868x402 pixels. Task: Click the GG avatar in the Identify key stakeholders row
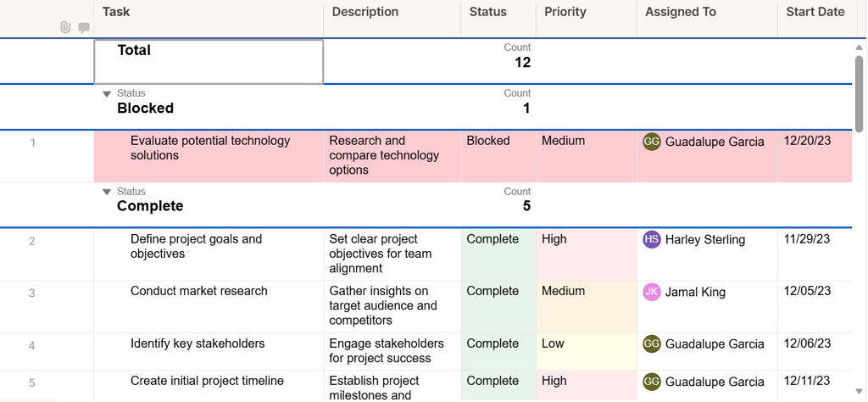(651, 343)
